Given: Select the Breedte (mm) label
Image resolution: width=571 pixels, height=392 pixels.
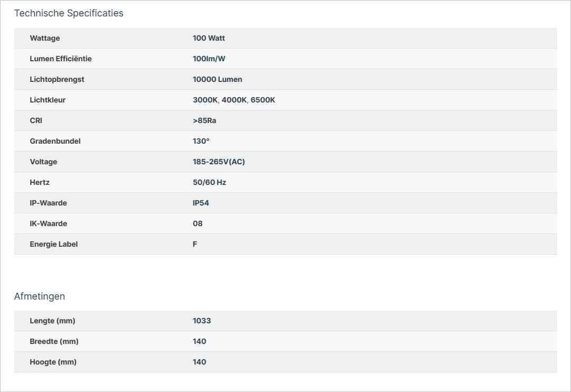Looking at the screenshot, I should [54, 341].
